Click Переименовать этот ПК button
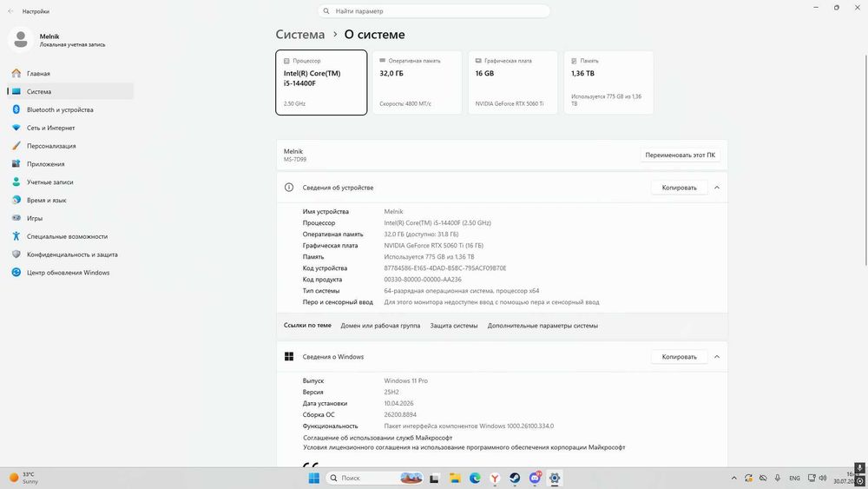Image resolution: width=868 pixels, height=489 pixels. pos(680,155)
